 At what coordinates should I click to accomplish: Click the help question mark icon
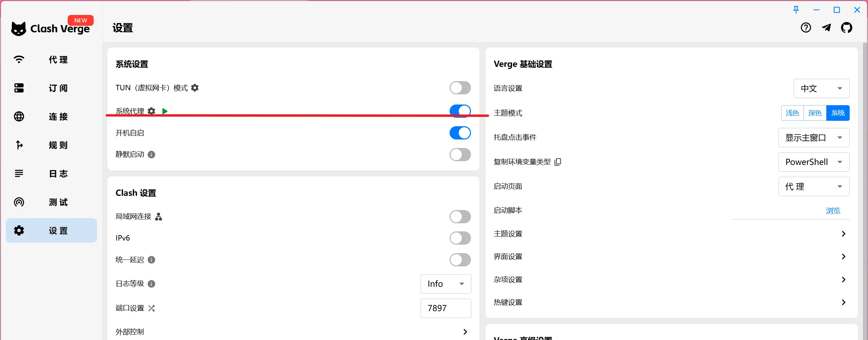click(806, 28)
